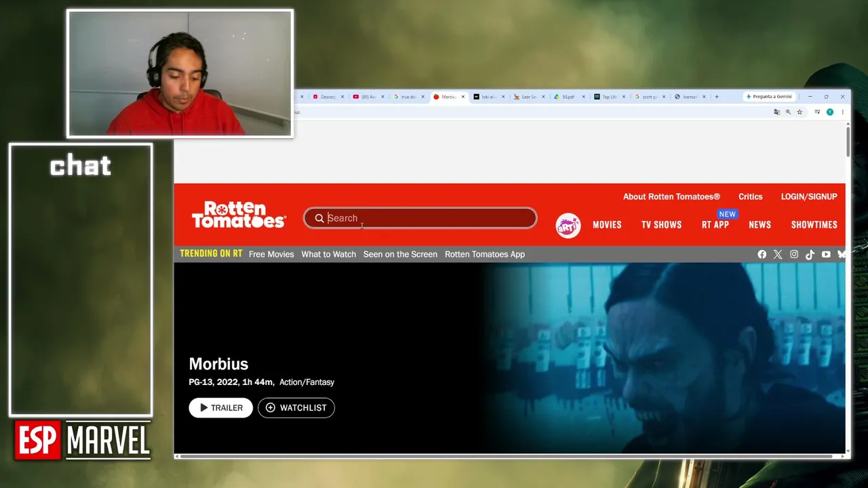Open the Seen on the Screen link

click(400, 254)
